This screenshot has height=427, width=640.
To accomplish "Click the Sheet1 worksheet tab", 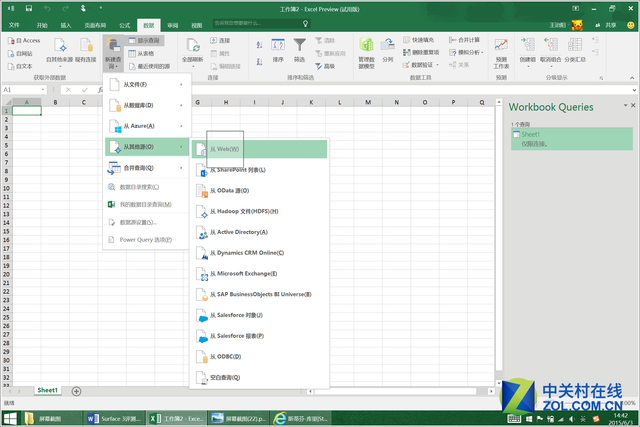I will (x=47, y=390).
